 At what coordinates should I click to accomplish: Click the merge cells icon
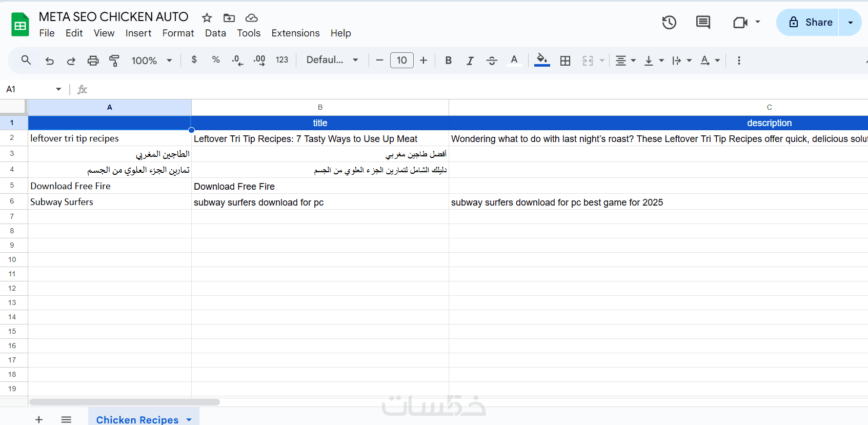pyautogui.click(x=588, y=60)
